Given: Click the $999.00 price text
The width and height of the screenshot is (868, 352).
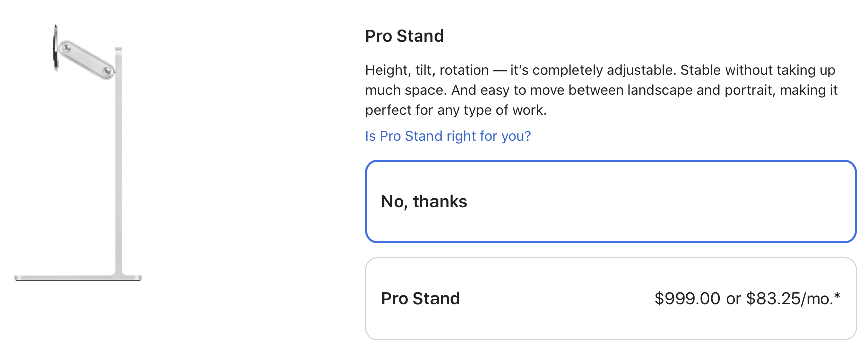Looking at the screenshot, I should tap(687, 299).
